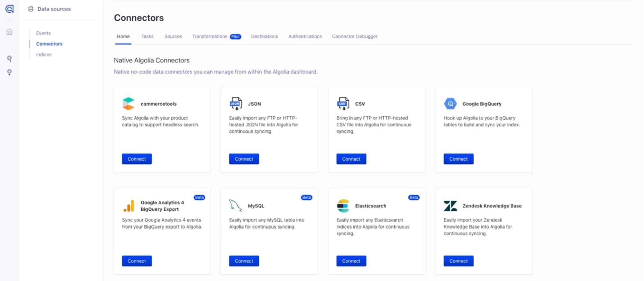Click the MySQL card title
Viewport: 644px width, 281px height.
click(256, 206)
